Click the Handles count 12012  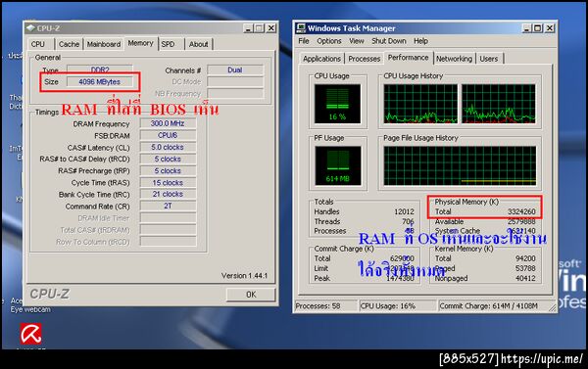pyautogui.click(x=404, y=211)
